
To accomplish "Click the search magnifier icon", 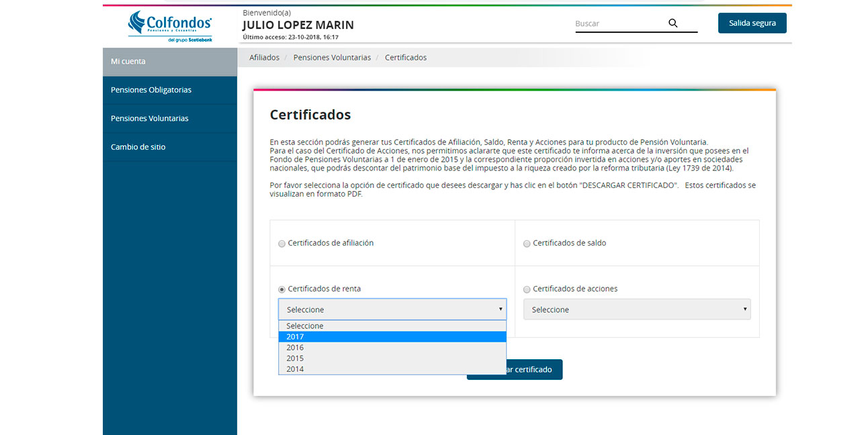I will [x=672, y=23].
